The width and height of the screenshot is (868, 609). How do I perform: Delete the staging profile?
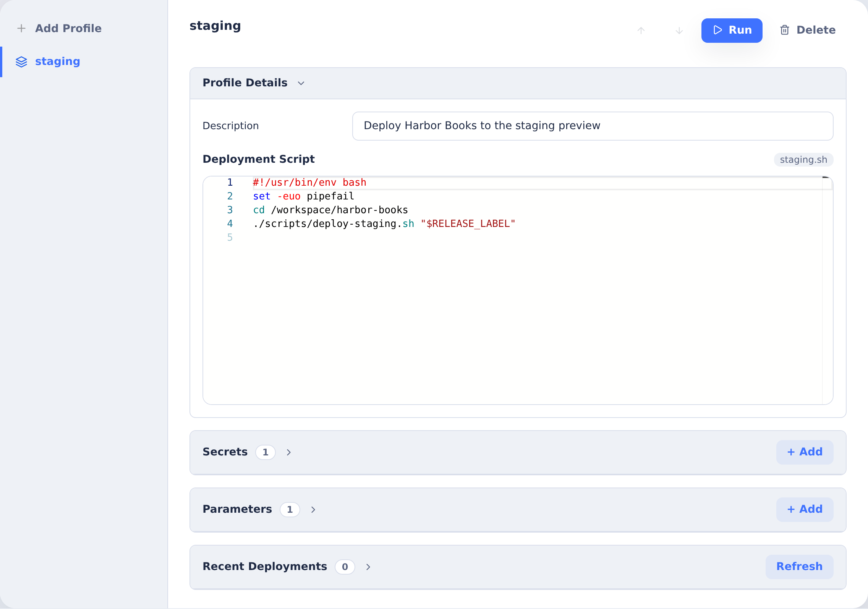tap(808, 30)
